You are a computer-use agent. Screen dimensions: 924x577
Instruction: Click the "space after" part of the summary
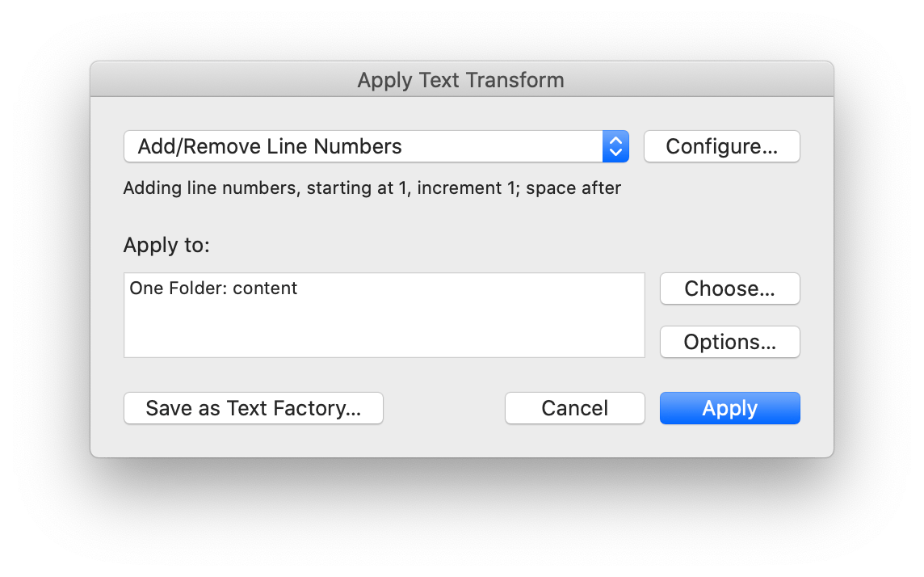pos(573,189)
